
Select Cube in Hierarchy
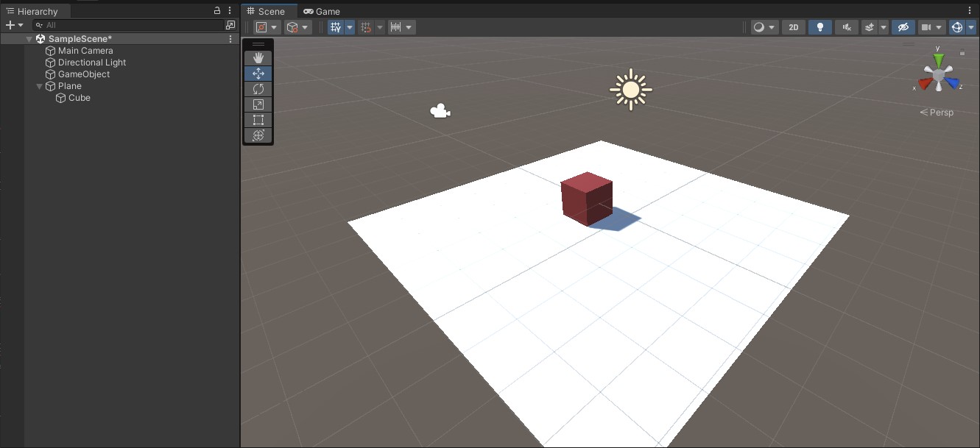[x=80, y=98]
